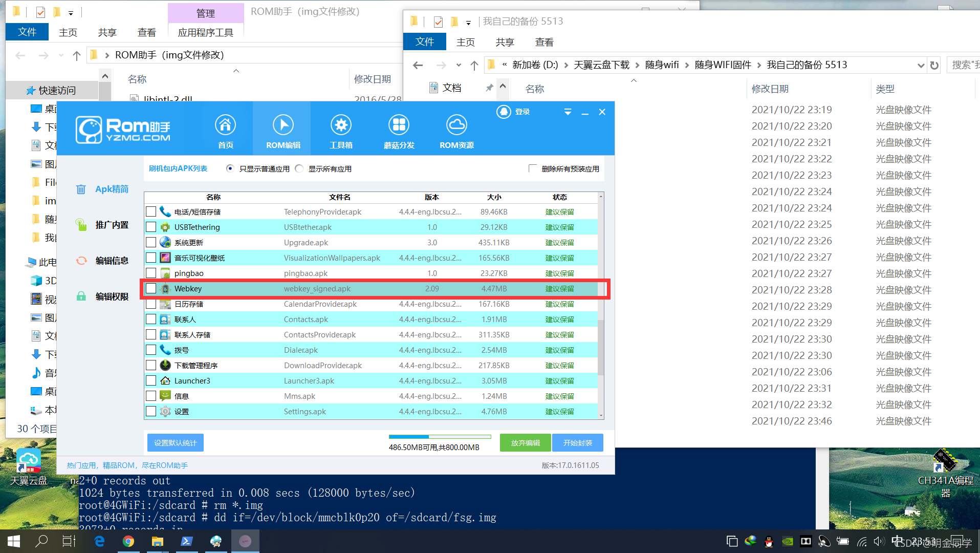Open the ROM资源 cloud icon
This screenshot has width=980, height=553.
pos(456,125)
